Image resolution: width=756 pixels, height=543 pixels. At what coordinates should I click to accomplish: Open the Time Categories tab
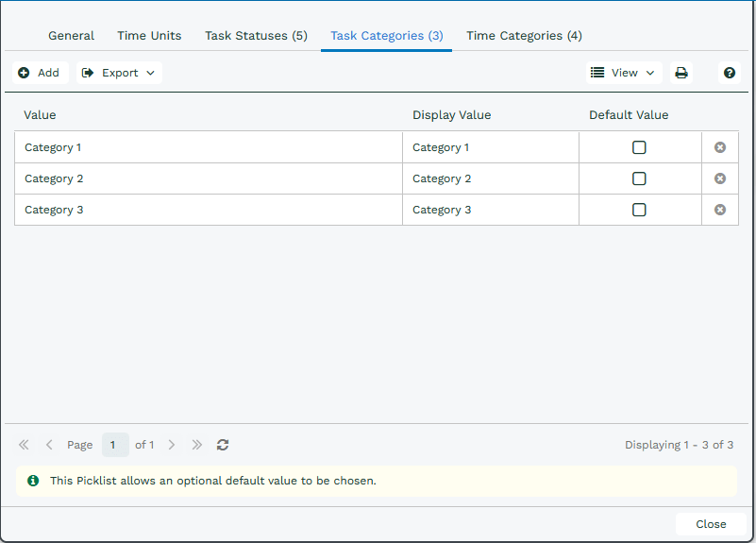click(524, 36)
